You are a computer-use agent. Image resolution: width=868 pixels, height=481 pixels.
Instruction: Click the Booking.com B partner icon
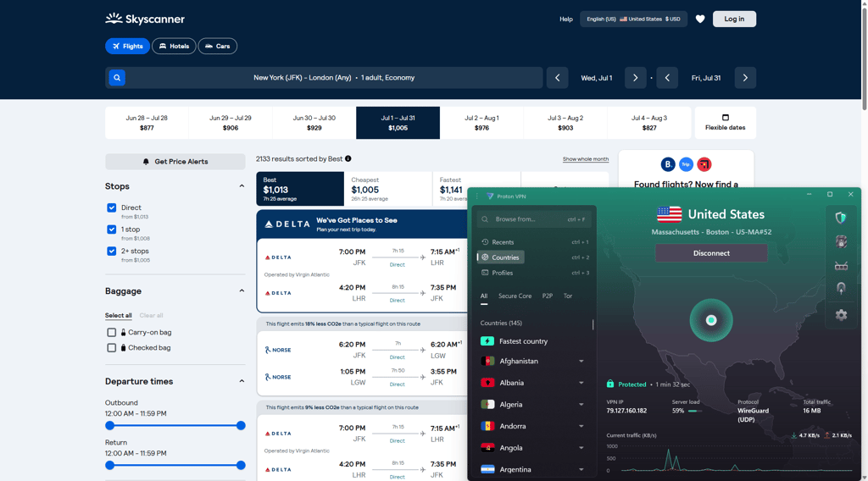point(668,164)
